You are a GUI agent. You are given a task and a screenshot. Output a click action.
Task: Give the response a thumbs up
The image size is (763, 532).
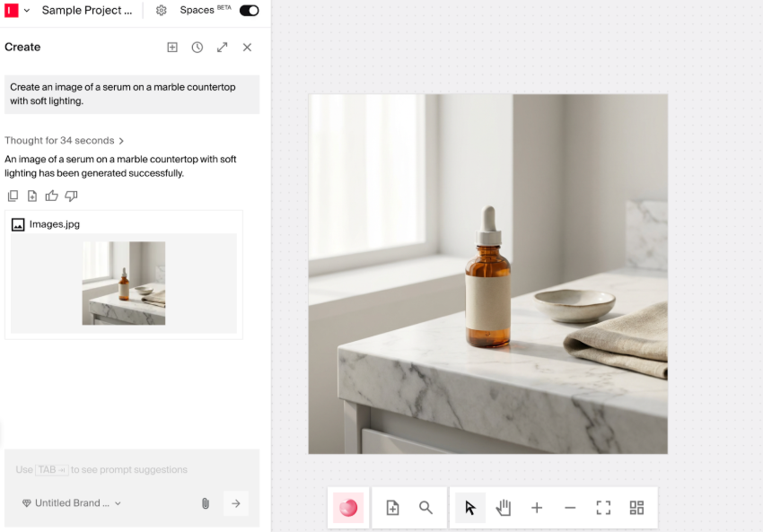[x=51, y=196]
